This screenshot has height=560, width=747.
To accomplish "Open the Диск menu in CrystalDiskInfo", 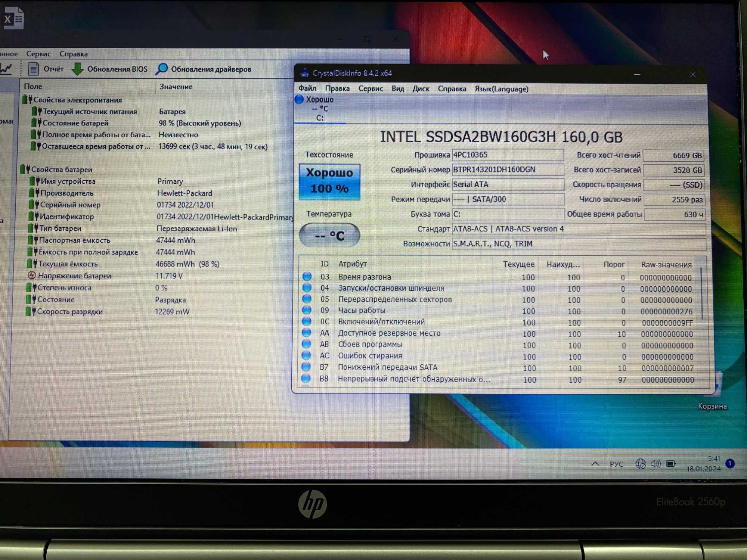I will coord(421,89).
